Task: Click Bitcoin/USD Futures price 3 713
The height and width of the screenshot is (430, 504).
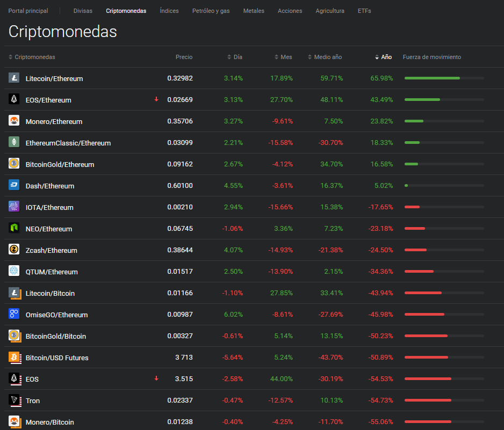Action: tap(184, 357)
